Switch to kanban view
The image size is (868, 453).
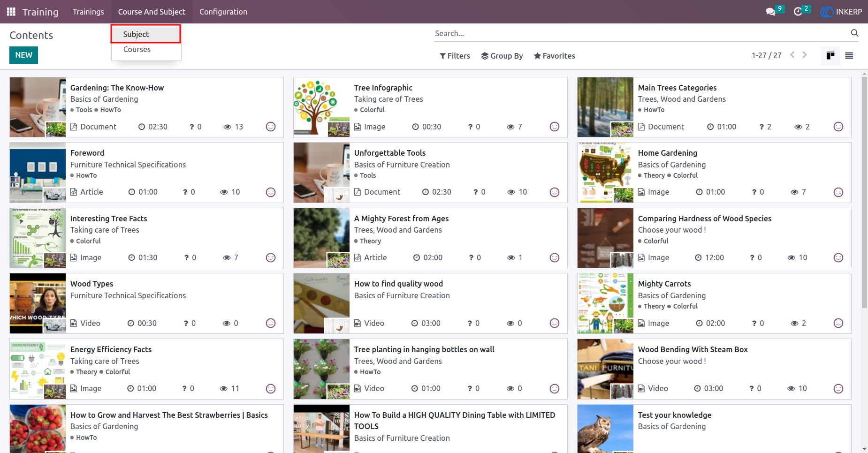point(830,55)
